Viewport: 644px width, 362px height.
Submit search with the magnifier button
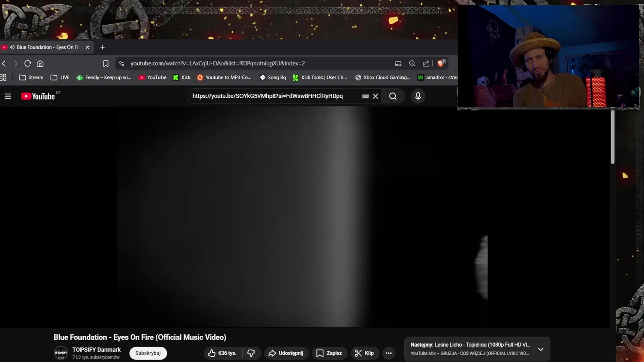(393, 96)
